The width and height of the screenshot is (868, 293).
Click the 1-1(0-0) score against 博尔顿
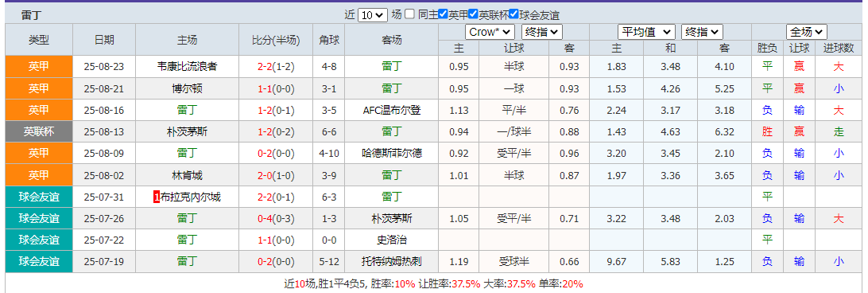[277, 89]
